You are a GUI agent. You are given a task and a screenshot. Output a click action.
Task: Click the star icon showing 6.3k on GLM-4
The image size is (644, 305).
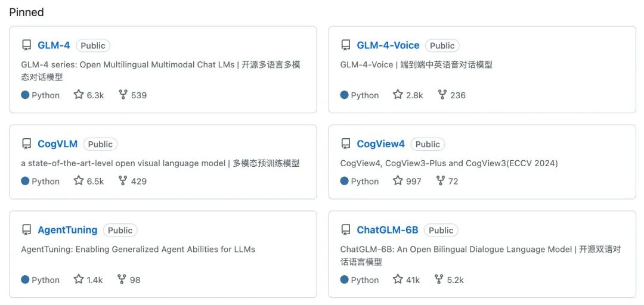(x=79, y=95)
